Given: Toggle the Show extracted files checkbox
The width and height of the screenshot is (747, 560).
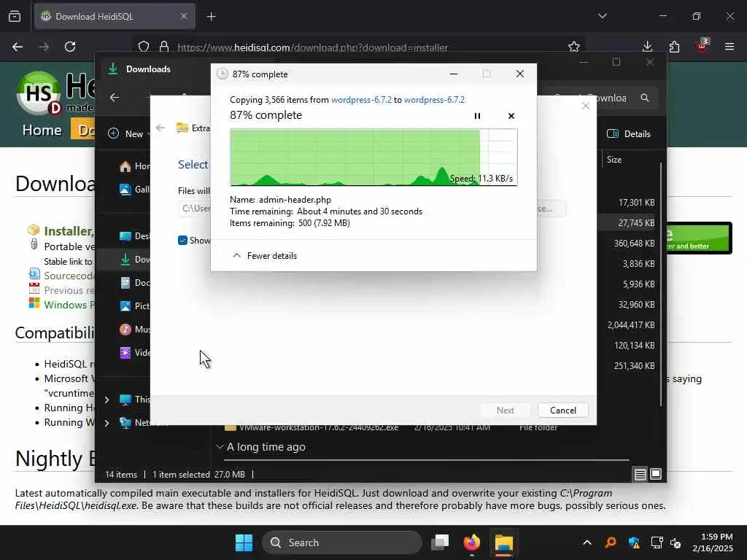Looking at the screenshot, I should pyautogui.click(x=182, y=241).
